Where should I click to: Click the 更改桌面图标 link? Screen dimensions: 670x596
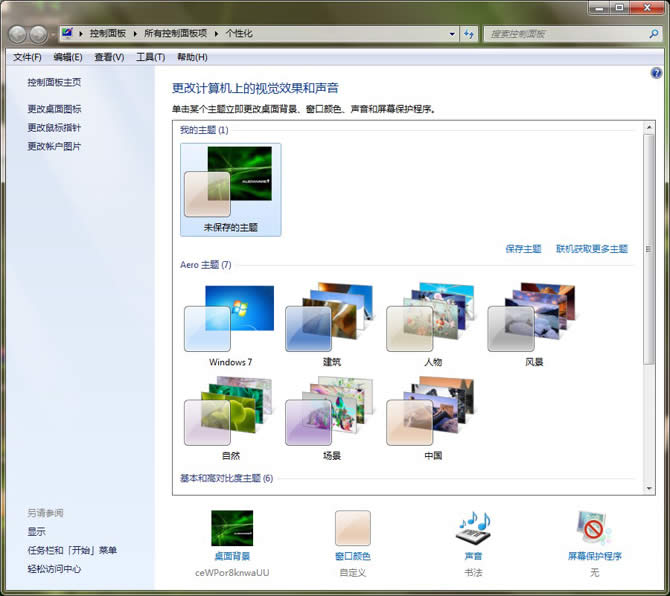coord(54,109)
